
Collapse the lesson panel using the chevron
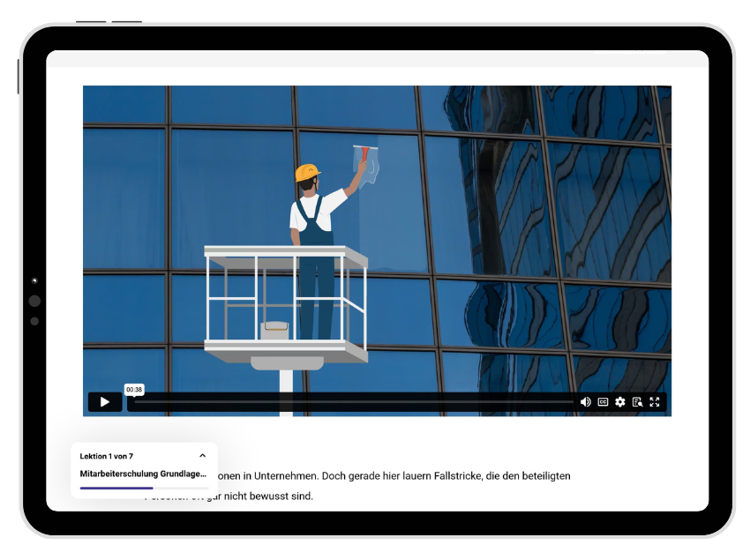point(202,456)
